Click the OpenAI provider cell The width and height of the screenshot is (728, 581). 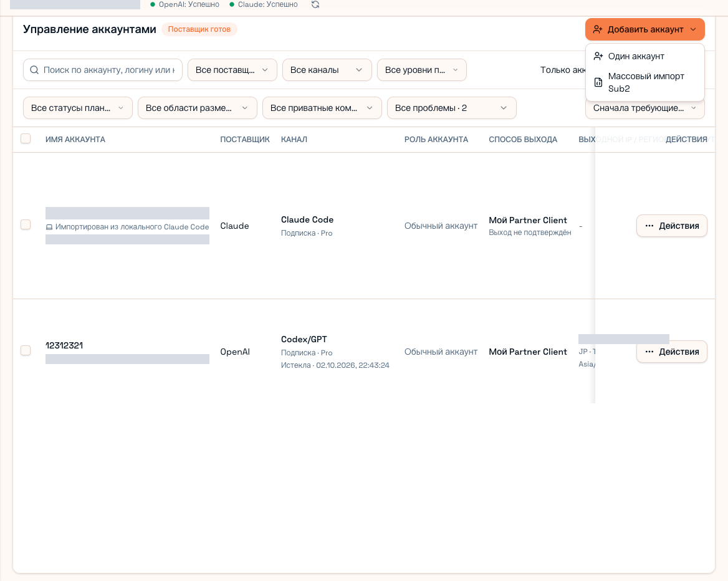coord(235,352)
